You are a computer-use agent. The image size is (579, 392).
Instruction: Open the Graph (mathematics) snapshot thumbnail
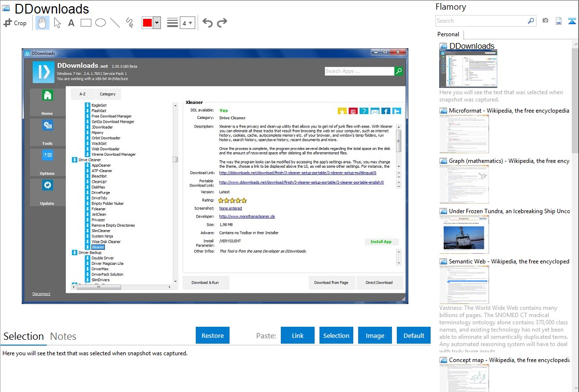pos(464,184)
